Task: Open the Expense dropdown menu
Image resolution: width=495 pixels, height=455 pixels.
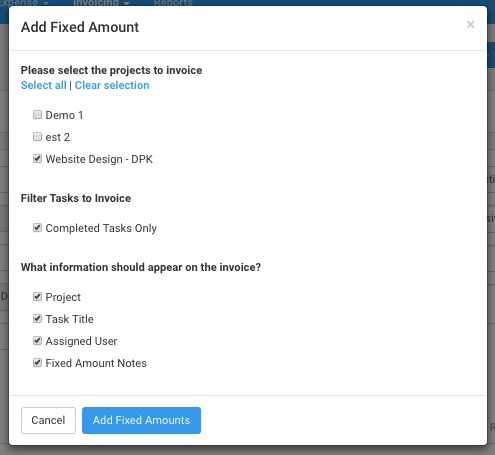Action: pyautogui.click(x=23, y=3)
